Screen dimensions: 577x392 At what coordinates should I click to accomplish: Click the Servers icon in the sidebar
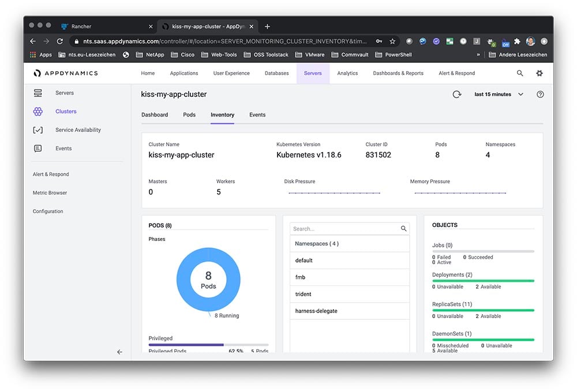[38, 93]
